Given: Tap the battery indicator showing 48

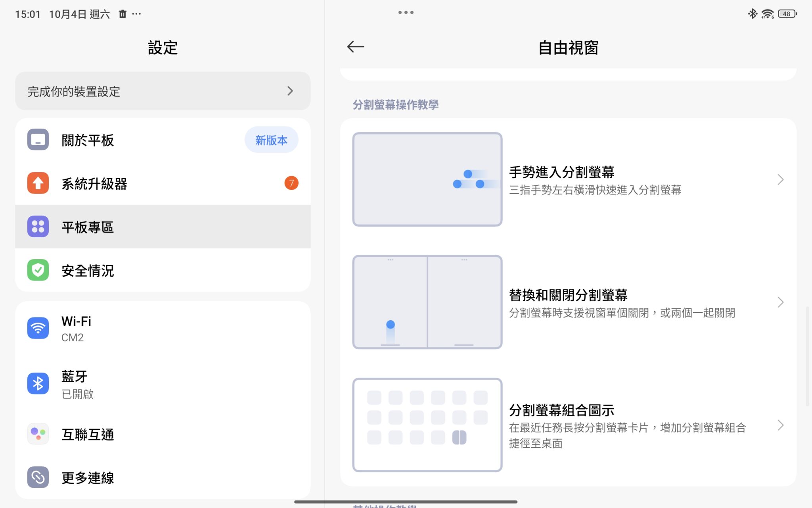Looking at the screenshot, I should point(786,13).
